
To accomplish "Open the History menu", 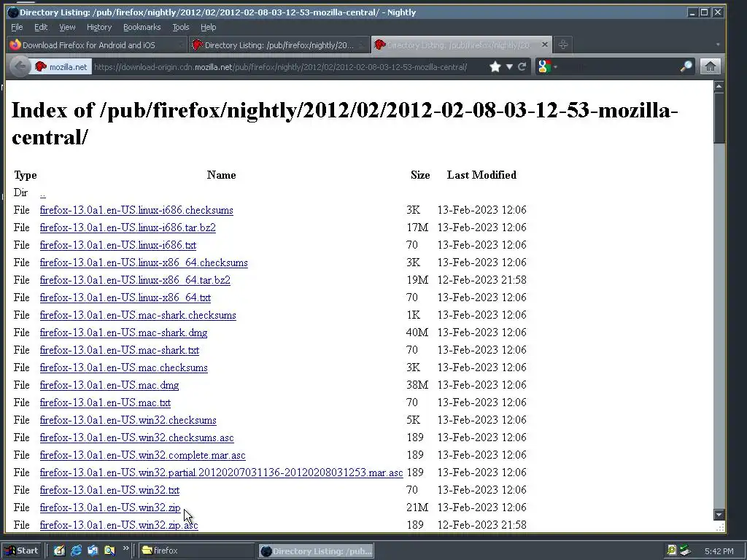I will [99, 27].
